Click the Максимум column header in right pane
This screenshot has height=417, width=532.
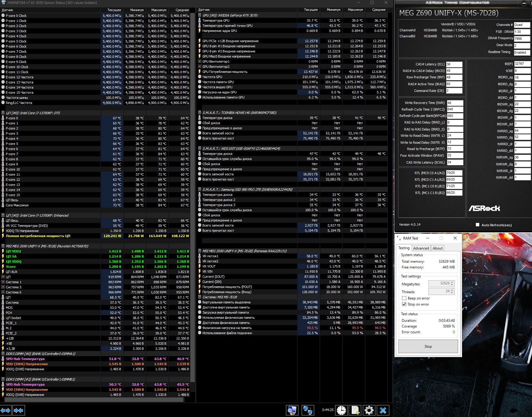pos(353,10)
